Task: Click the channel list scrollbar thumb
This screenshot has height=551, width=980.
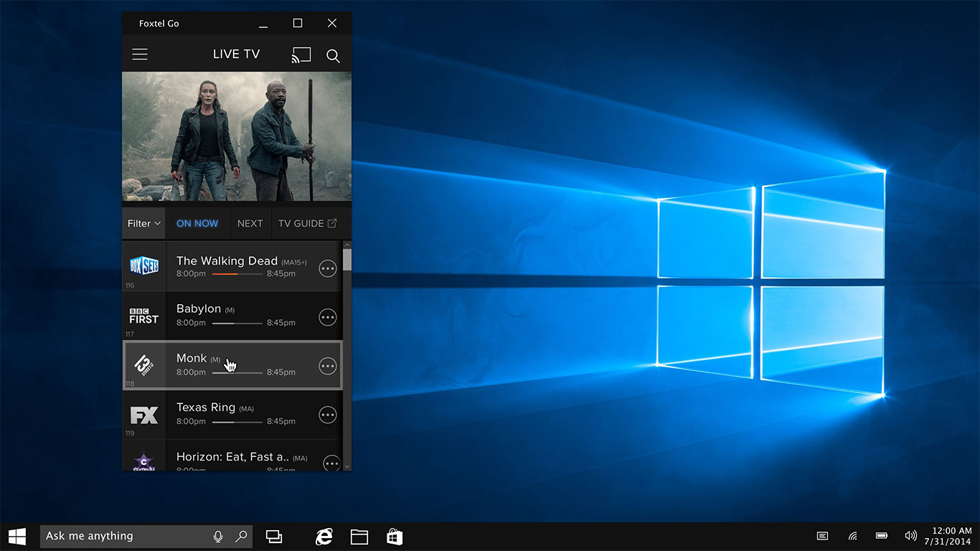Action: tap(347, 259)
